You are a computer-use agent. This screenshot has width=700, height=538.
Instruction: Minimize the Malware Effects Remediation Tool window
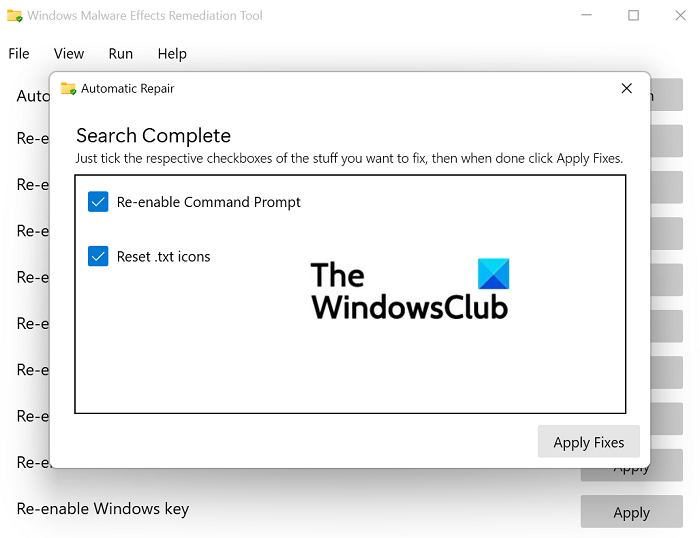[x=586, y=15]
